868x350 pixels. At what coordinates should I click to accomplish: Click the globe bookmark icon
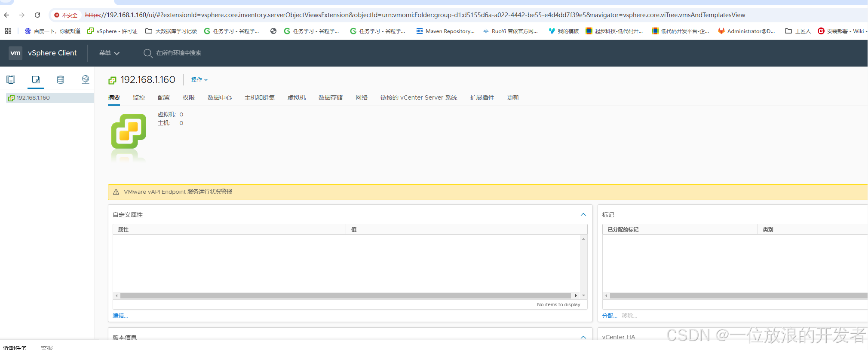pyautogui.click(x=273, y=31)
